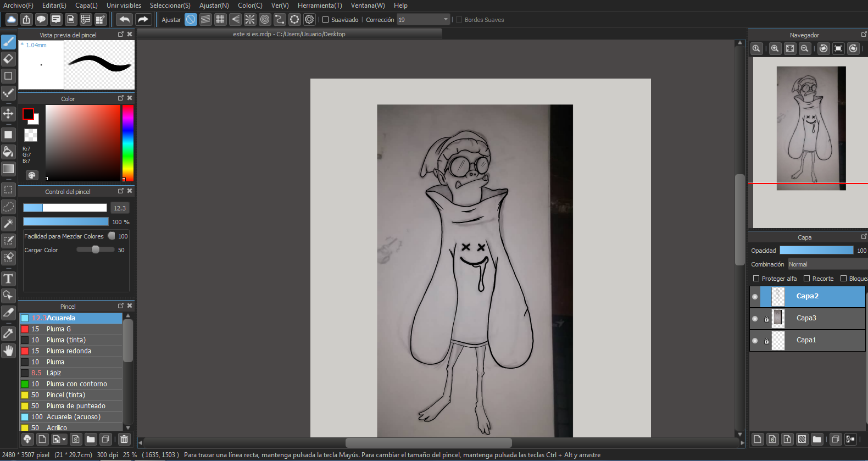The width and height of the screenshot is (868, 461).
Task: Toggle Facilidad para Mezclar Colores knob
Action: pyautogui.click(x=112, y=236)
